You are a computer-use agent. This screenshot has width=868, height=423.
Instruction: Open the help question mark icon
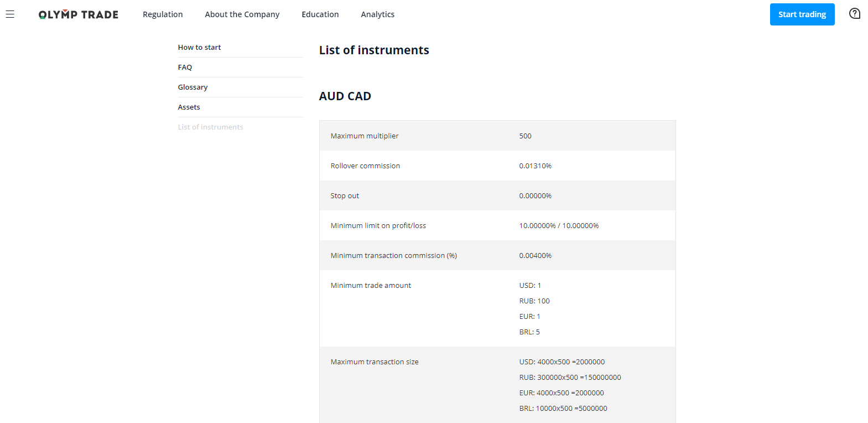[x=855, y=14]
